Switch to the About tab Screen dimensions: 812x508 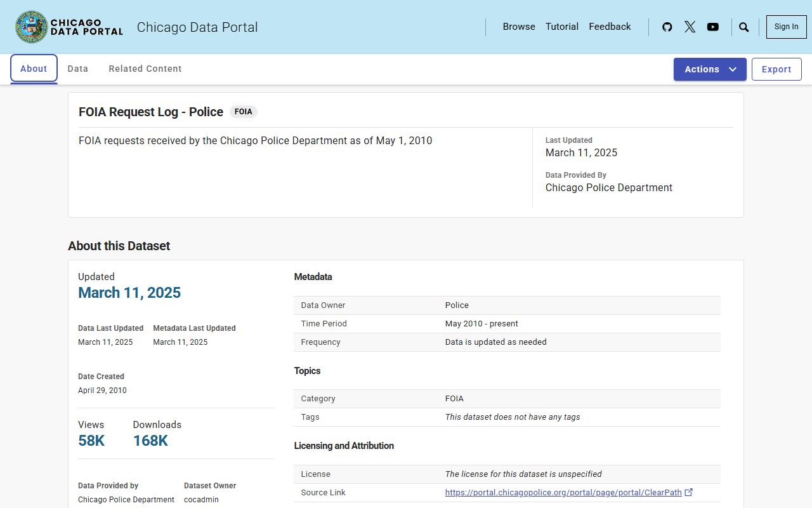34,69
